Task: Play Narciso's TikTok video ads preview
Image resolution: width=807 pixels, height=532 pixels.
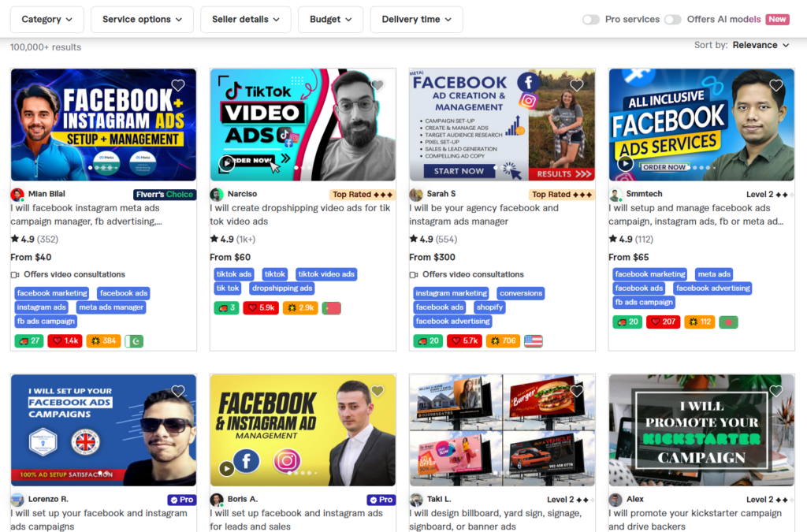Action: point(226,163)
